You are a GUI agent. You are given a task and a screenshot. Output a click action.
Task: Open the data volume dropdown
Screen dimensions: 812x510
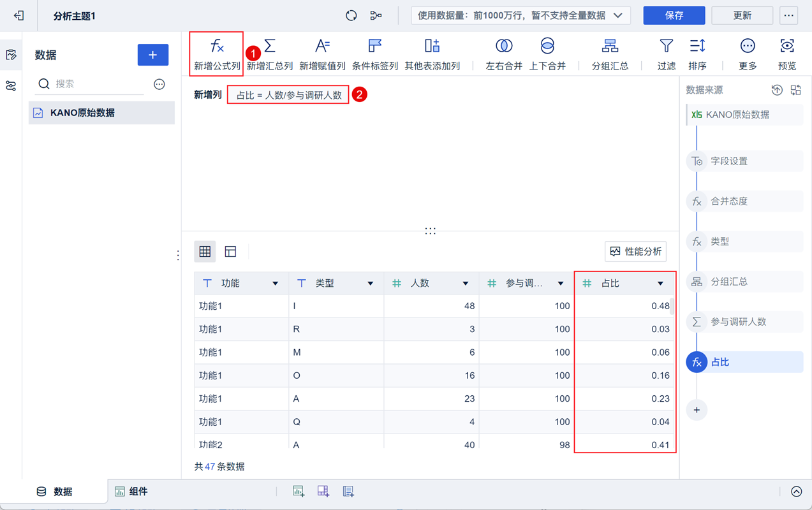pyautogui.click(x=520, y=15)
